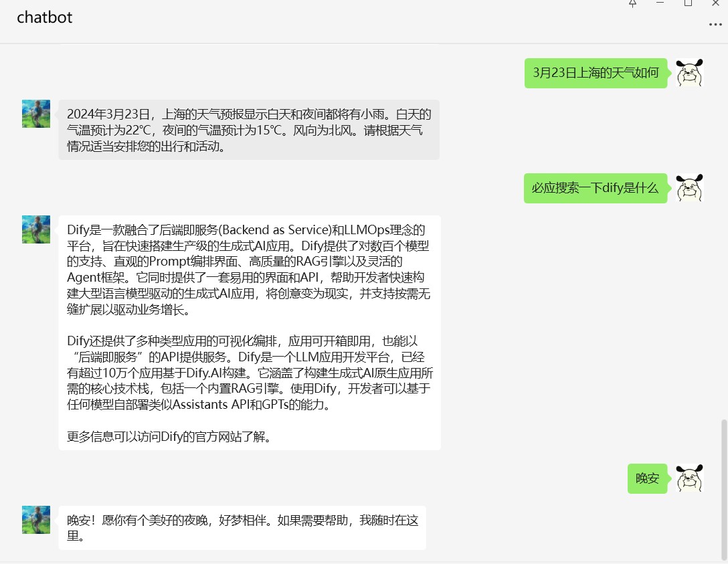
Task: Click the empty scrollbar track above the thumb
Action: pos(723,234)
